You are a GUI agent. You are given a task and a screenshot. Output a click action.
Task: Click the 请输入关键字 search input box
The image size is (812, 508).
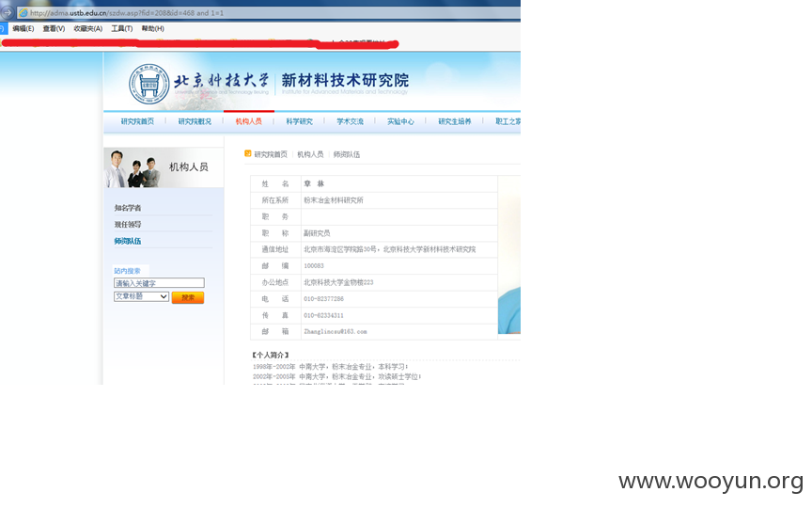pyautogui.click(x=159, y=283)
